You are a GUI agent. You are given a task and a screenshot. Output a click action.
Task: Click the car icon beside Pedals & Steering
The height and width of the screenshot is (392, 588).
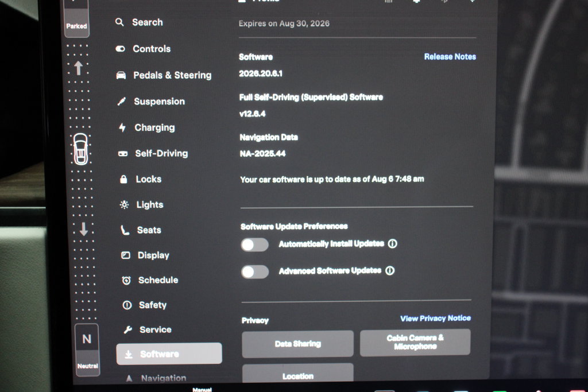(x=121, y=75)
